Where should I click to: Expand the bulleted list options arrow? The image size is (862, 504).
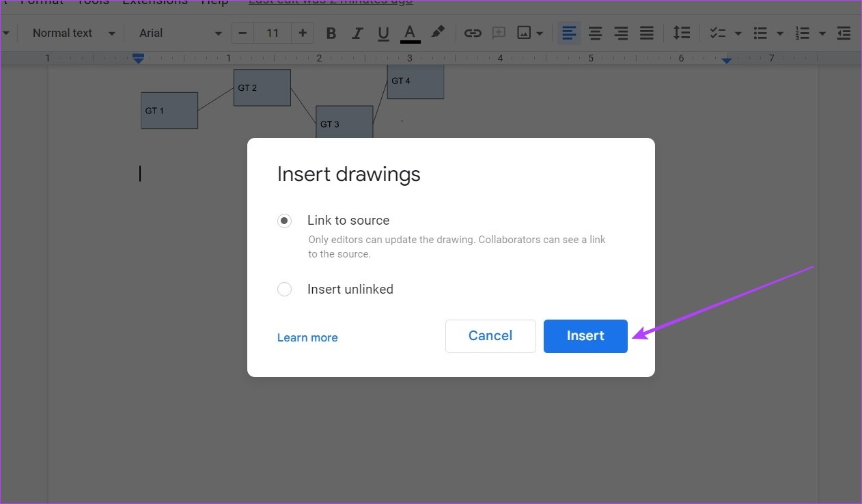click(x=780, y=33)
